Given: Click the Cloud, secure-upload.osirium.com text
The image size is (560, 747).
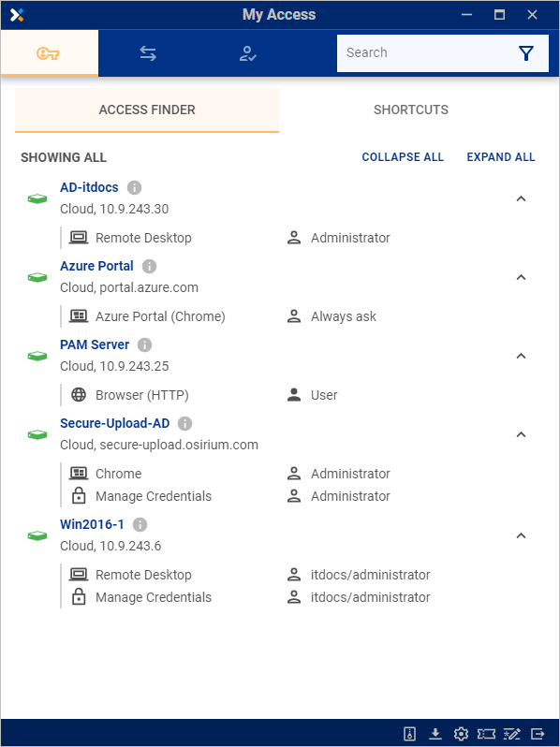Looking at the screenshot, I should (x=159, y=445).
